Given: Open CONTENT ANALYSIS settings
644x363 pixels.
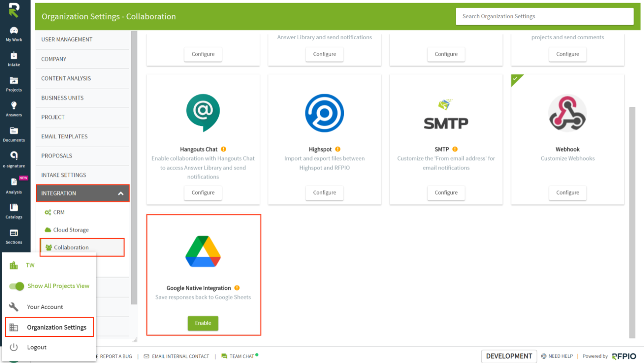Looking at the screenshot, I should 82,78.
